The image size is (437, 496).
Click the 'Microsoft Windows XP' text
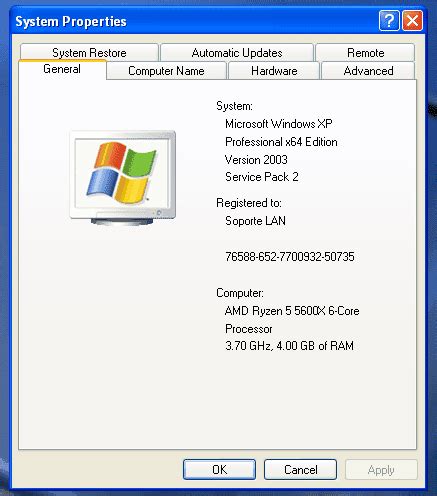[x=279, y=124]
